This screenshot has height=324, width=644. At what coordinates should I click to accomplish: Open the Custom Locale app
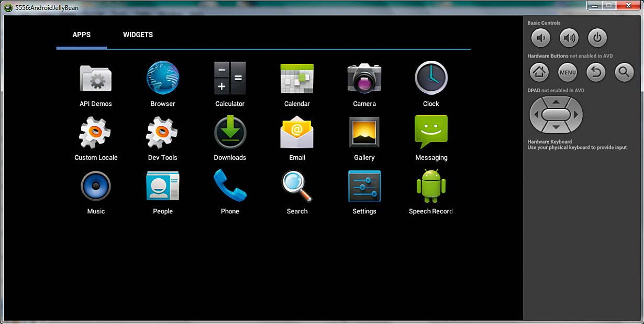pyautogui.click(x=96, y=139)
